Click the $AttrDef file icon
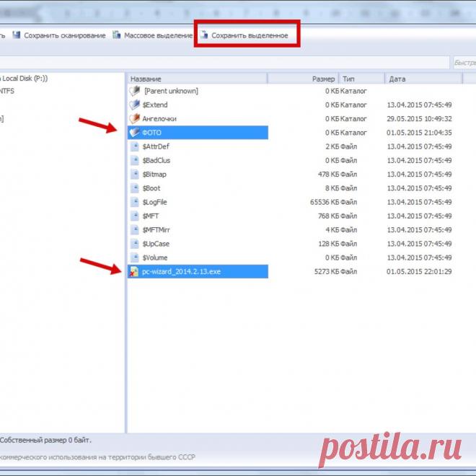This screenshot has width=476, height=476. pos(134,146)
